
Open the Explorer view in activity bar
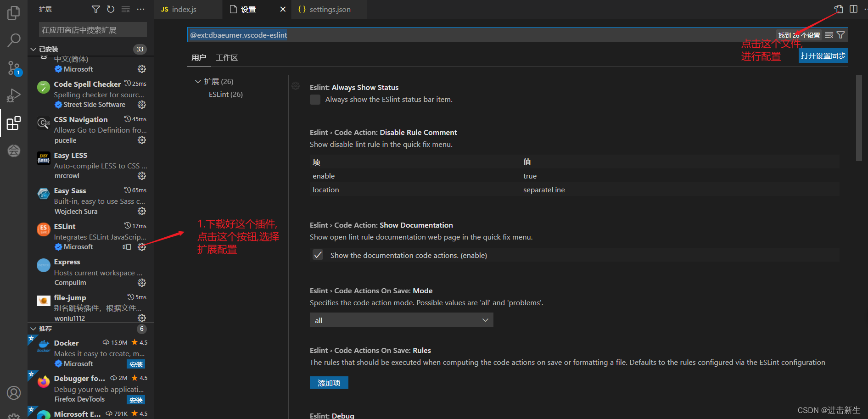tap(14, 12)
